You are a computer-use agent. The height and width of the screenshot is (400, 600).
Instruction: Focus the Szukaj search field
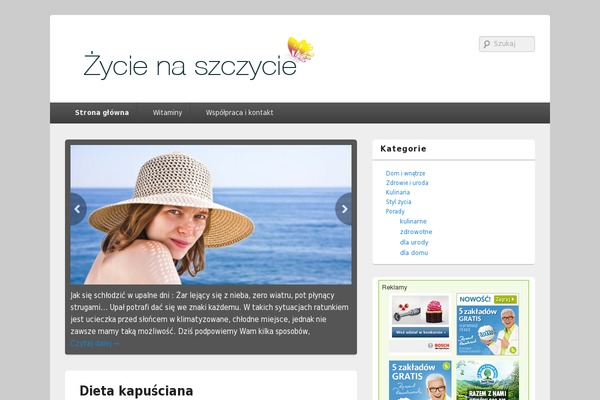[x=507, y=44]
